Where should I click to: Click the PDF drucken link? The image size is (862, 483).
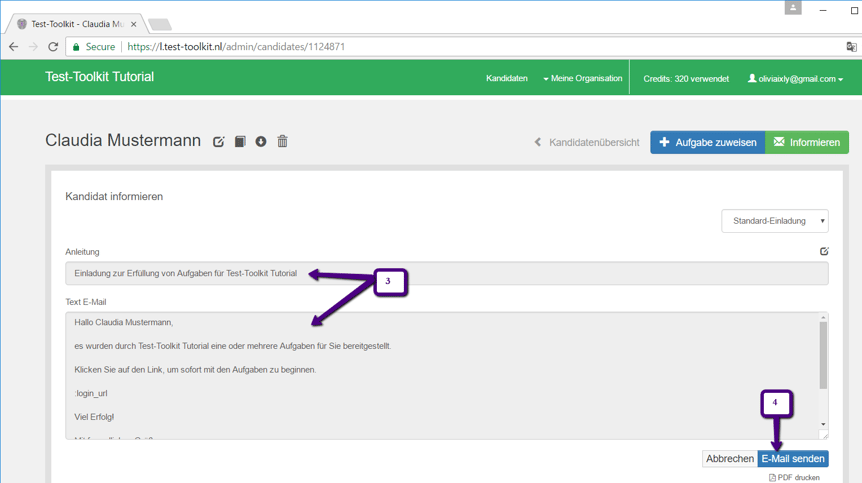(x=794, y=478)
